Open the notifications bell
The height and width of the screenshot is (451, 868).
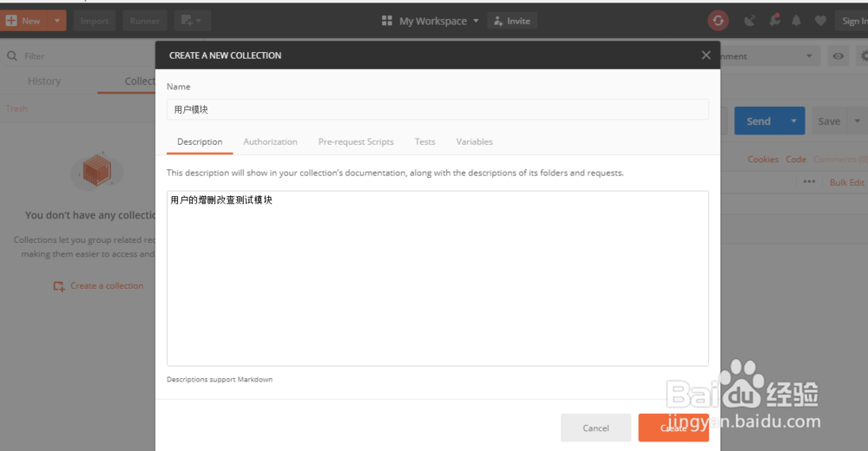pyautogui.click(x=796, y=21)
